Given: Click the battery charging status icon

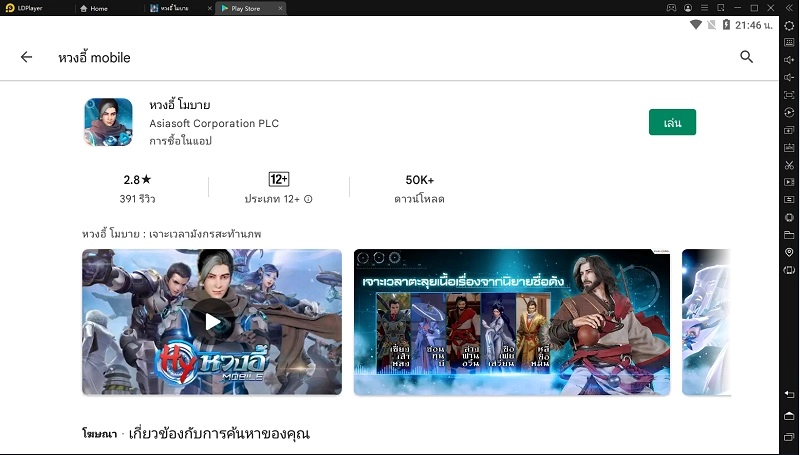Looking at the screenshot, I should pyautogui.click(x=726, y=24).
